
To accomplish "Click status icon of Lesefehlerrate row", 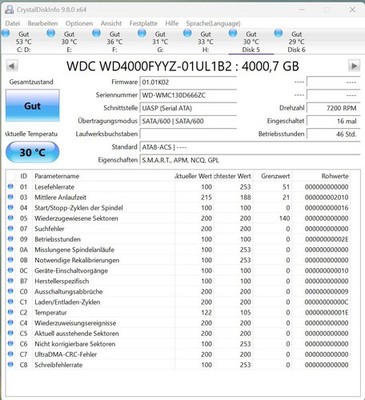I will click(x=11, y=187).
